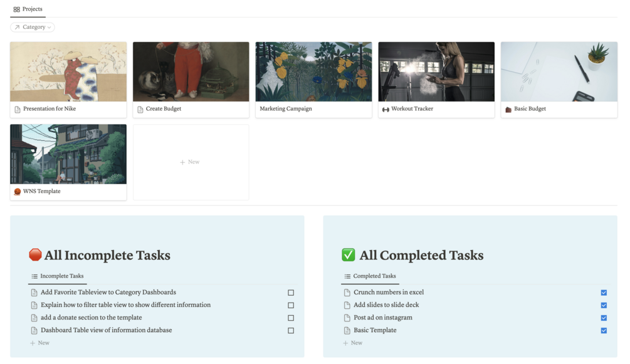Click page icon of add a donate section
630x364 pixels.
[x=34, y=318]
